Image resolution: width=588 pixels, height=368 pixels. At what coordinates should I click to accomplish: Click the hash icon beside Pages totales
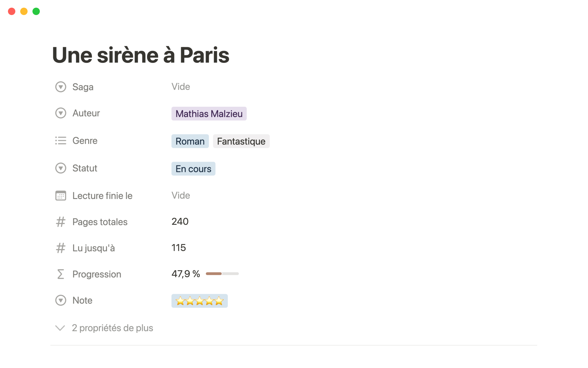pyautogui.click(x=61, y=222)
